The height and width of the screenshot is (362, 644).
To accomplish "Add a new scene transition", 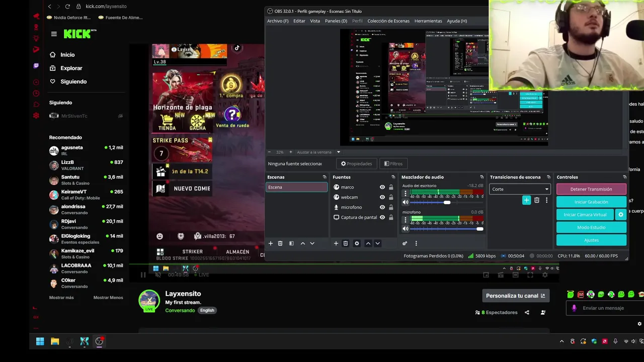I will coord(526,200).
